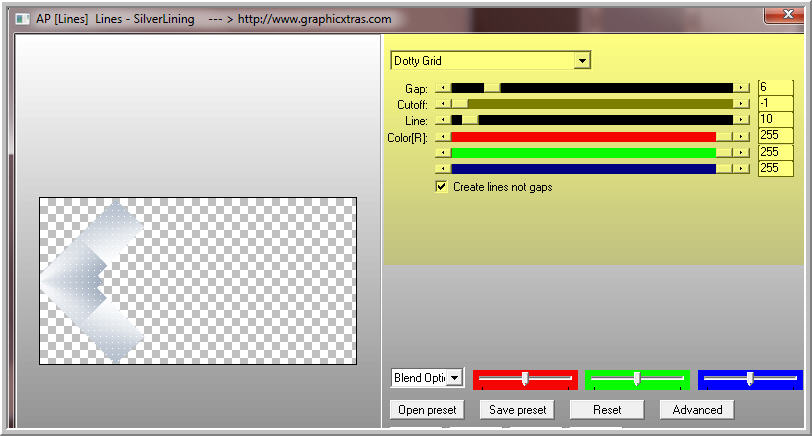Click the green color slider right arrow
The height and width of the screenshot is (436, 812).
click(742, 153)
